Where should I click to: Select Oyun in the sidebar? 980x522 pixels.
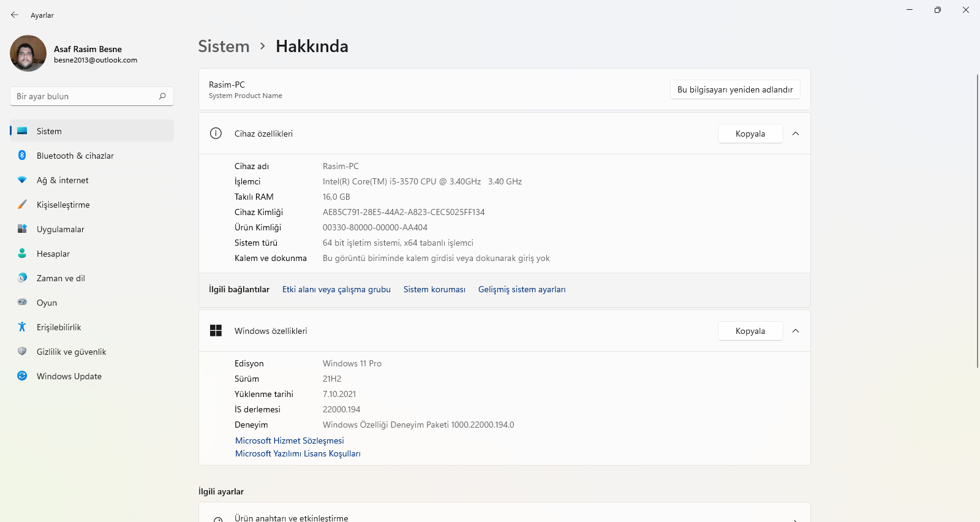tap(92, 303)
